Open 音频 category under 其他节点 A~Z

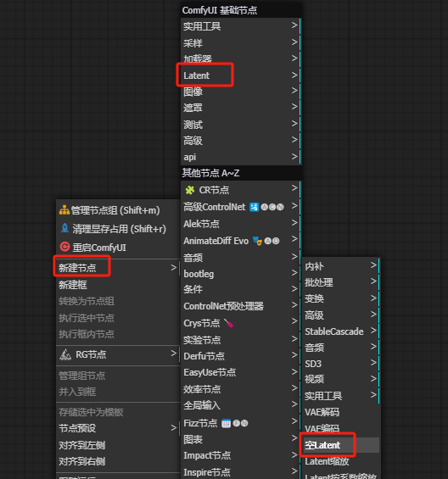pos(241,258)
